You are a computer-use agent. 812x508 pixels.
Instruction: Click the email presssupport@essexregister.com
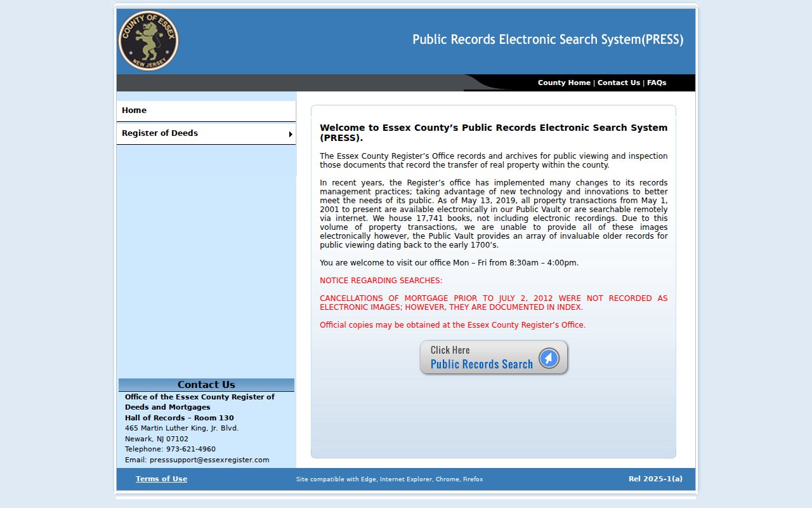point(209,460)
